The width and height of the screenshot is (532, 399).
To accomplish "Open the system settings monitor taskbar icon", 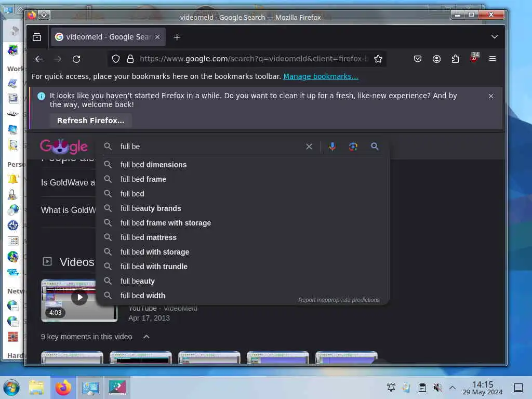I will tap(90, 388).
